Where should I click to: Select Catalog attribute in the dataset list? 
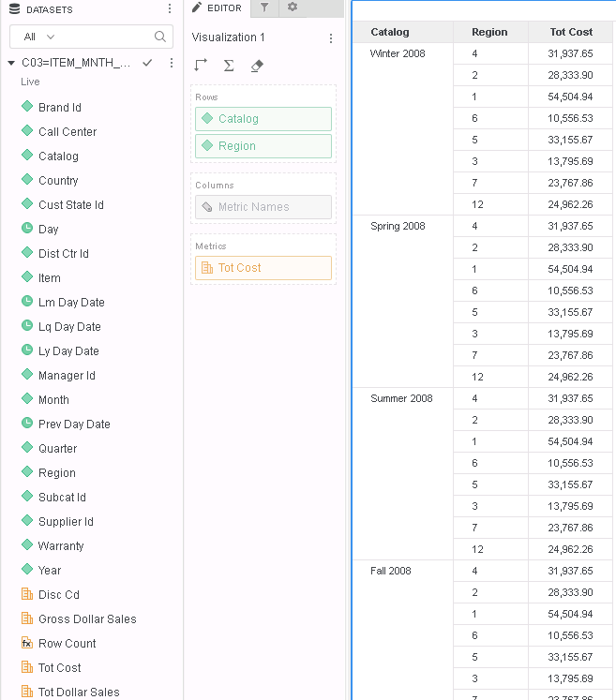[x=58, y=156]
